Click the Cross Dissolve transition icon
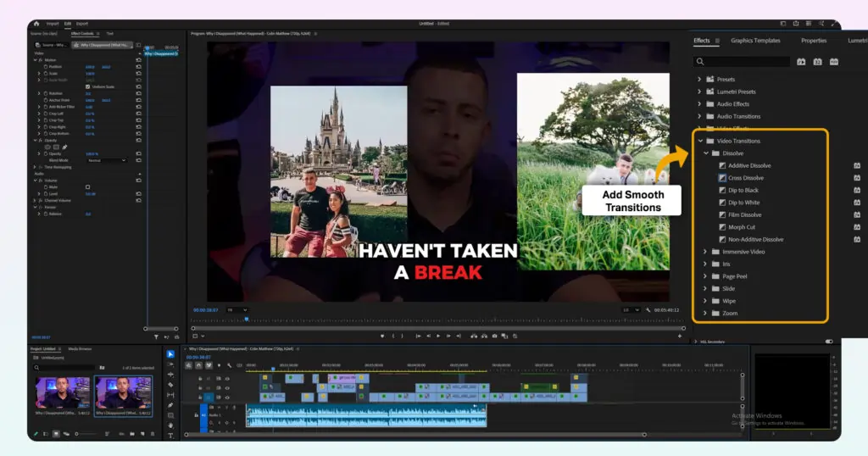This screenshot has height=456, width=868. coord(722,178)
